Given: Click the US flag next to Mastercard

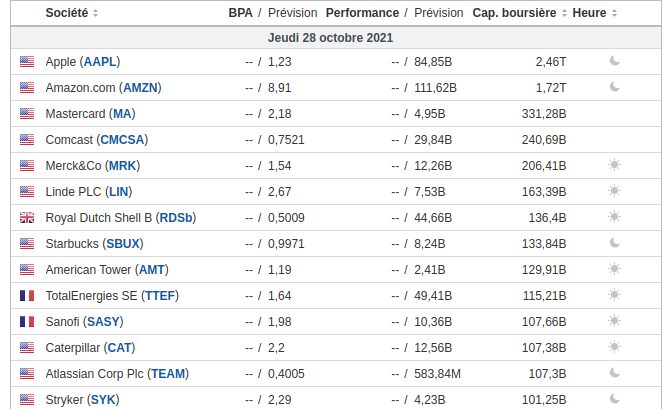Looking at the screenshot, I should pos(27,113).
